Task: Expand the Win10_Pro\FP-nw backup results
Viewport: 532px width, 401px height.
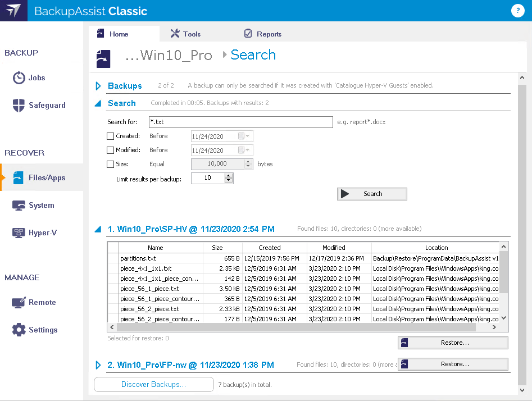Action: (x=98, y=365)
